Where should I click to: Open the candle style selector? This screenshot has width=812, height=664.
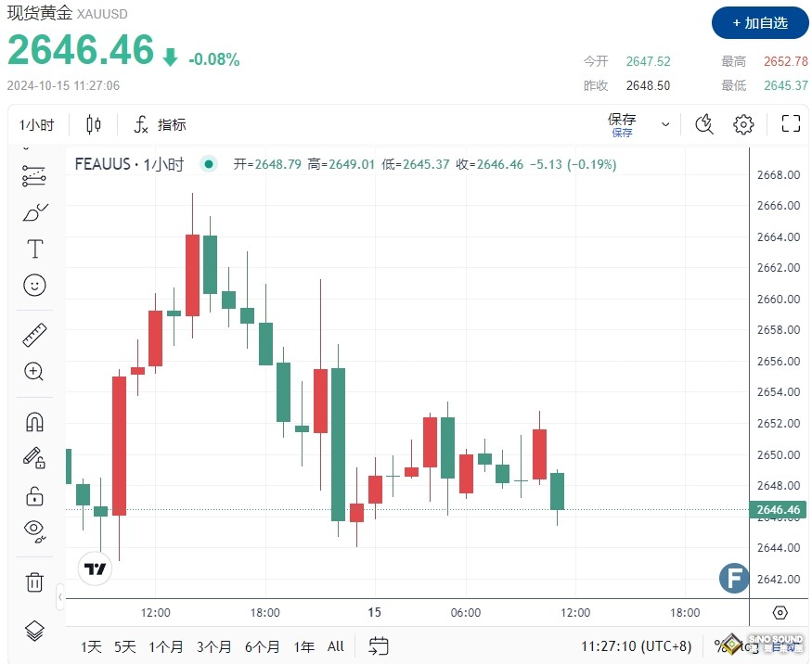click(93, 123)
